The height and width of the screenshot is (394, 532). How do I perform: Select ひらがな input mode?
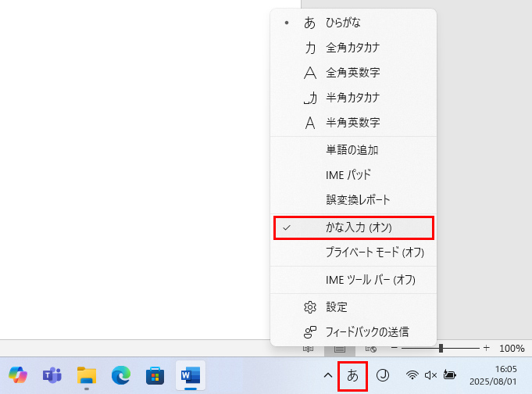(x=353, y=23)
